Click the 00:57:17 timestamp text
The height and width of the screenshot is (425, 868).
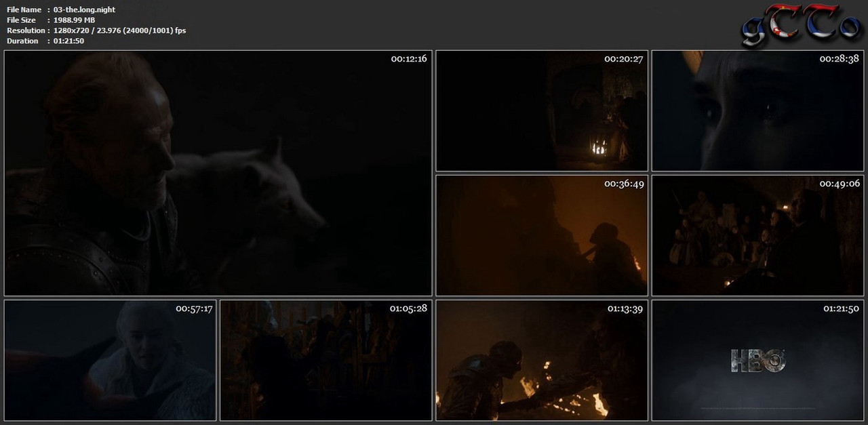pyautogui.click(x=194, y=308)
